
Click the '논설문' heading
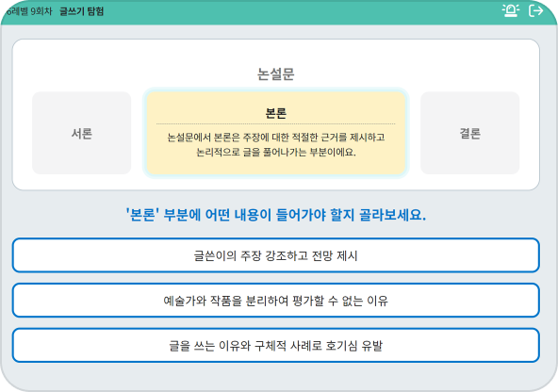(x=276, y=74)
